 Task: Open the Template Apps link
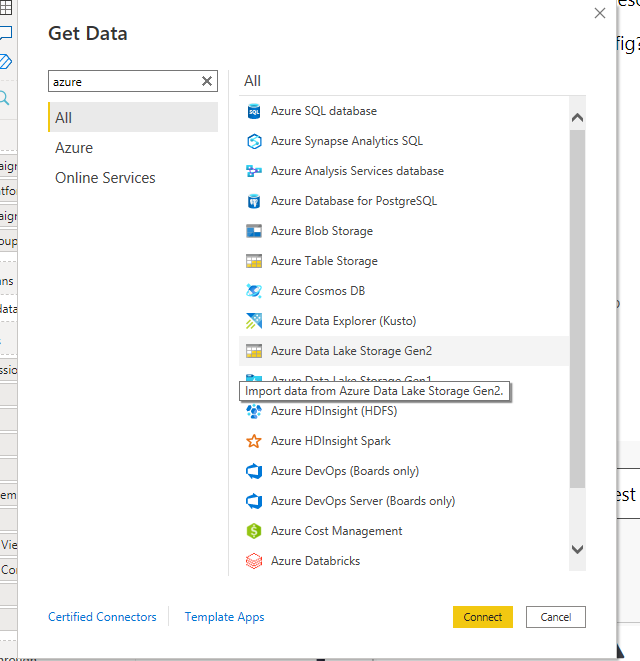pos(224,617)
